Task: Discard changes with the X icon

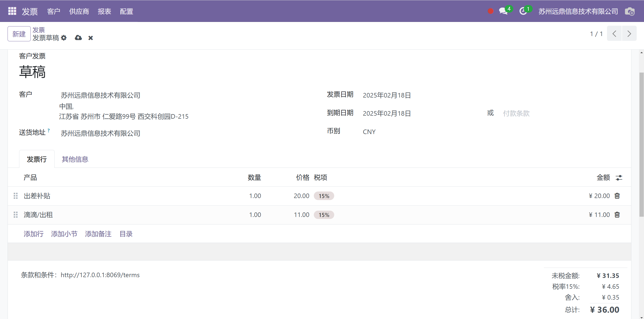Action: pyautogui.click(x=91, y=38)
